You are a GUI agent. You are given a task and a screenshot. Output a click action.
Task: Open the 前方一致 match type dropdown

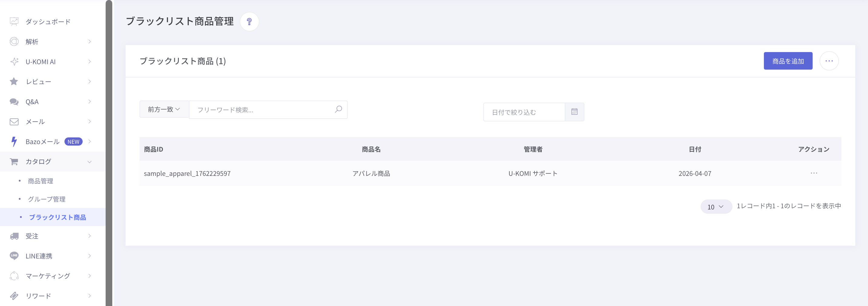[164, 109]
